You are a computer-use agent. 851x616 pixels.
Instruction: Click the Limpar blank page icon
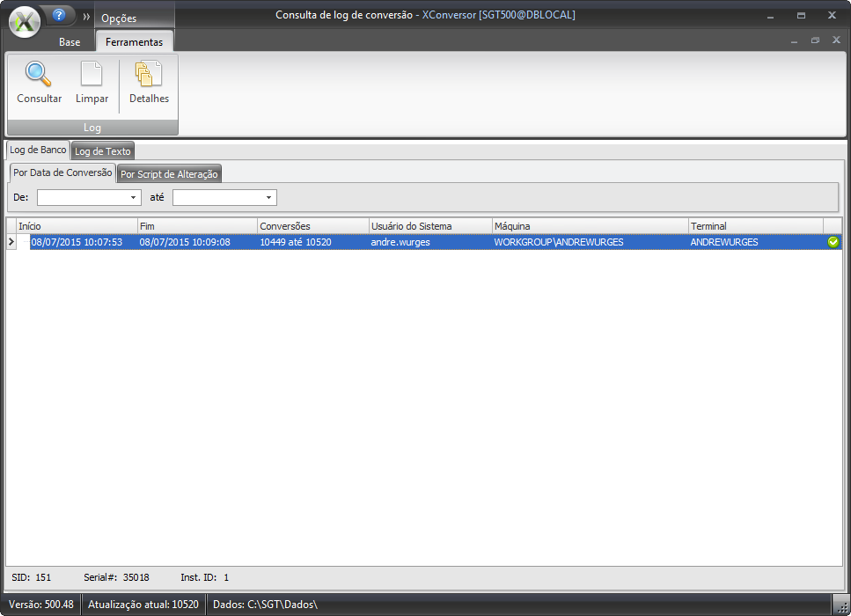92,75
